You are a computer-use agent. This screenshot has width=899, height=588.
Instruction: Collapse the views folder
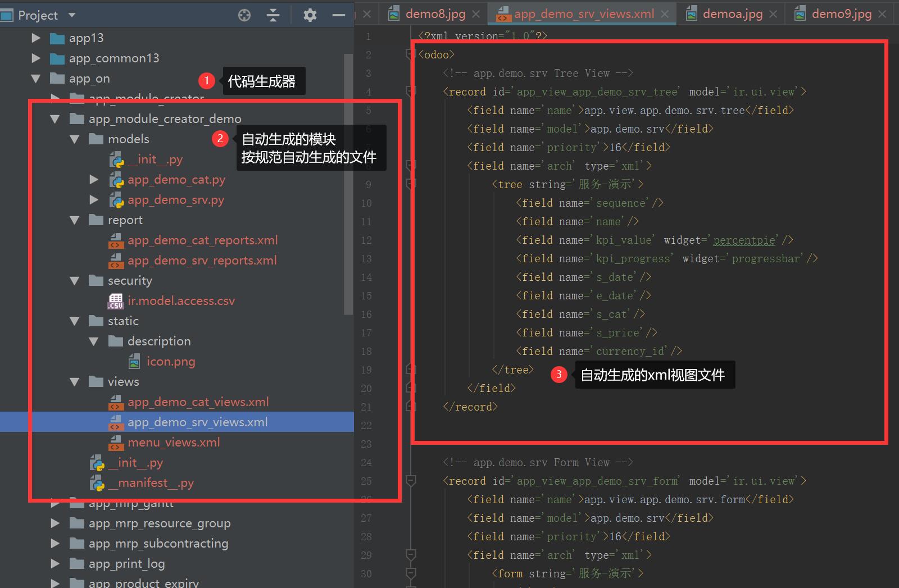74,382
